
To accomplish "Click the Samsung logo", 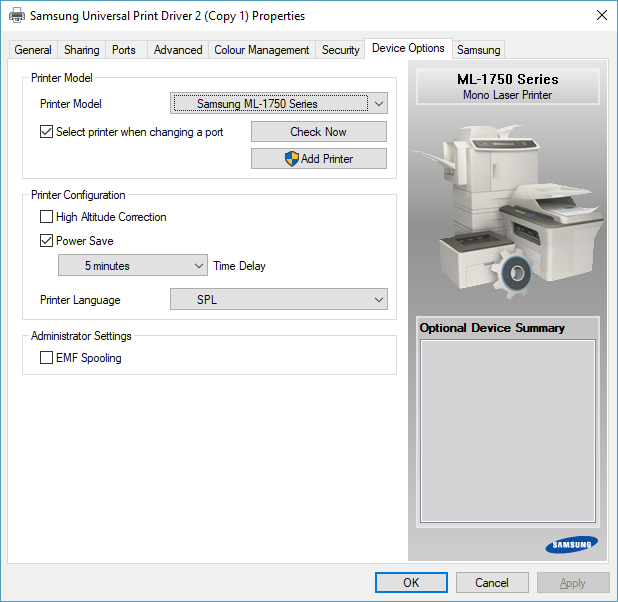I will (x=571, y=544).
